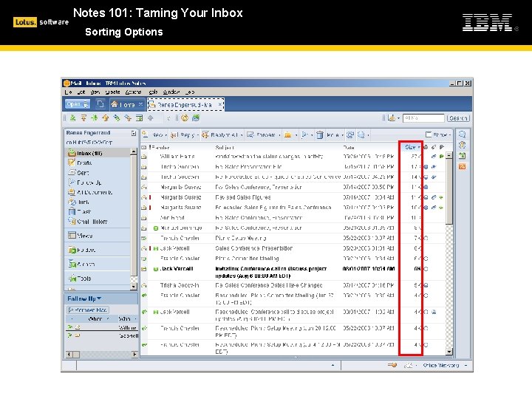Open the Help menu
532x399 pixels.
tap(190, 92)
